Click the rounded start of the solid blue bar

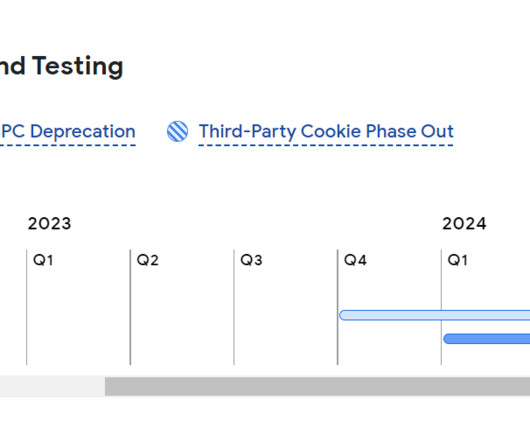449,339
